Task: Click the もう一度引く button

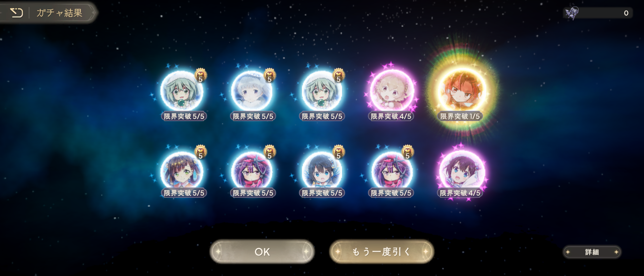Action: pos(382,252)
